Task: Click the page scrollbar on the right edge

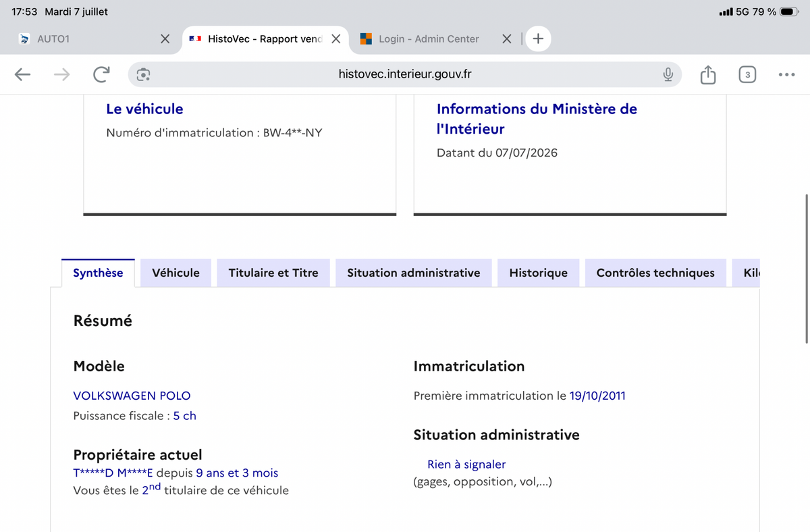Action: (x=807, y=269)
